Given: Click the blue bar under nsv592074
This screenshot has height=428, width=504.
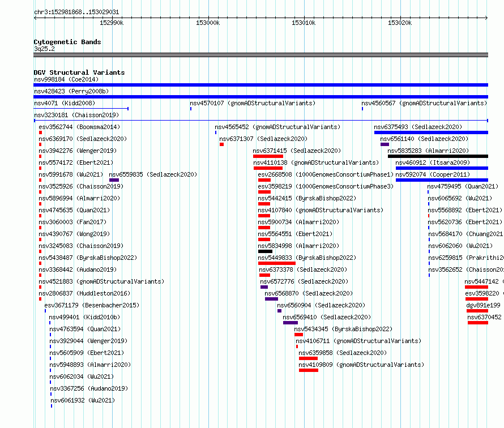Looking at the screenshot, I should click(x=442, y=180).
